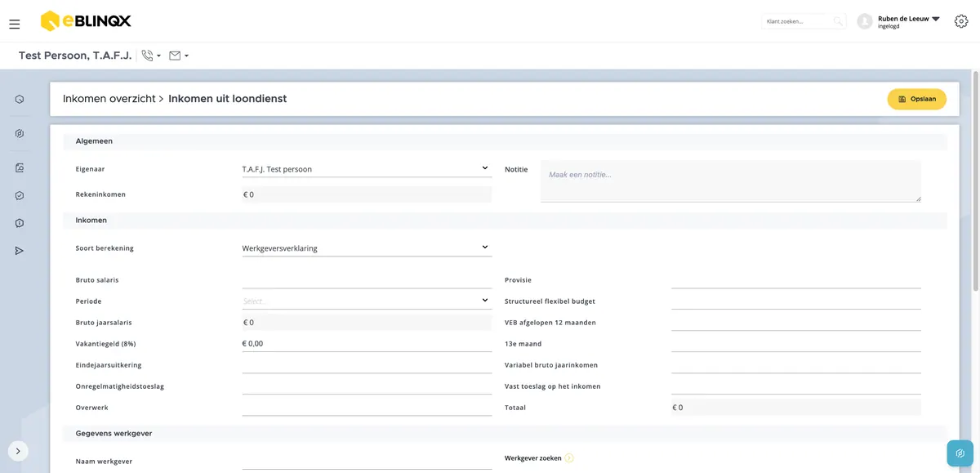This screenshot has height=473, width=980.
Task: Click the send-arrow sidebar icon
Action: pos(20,251)
